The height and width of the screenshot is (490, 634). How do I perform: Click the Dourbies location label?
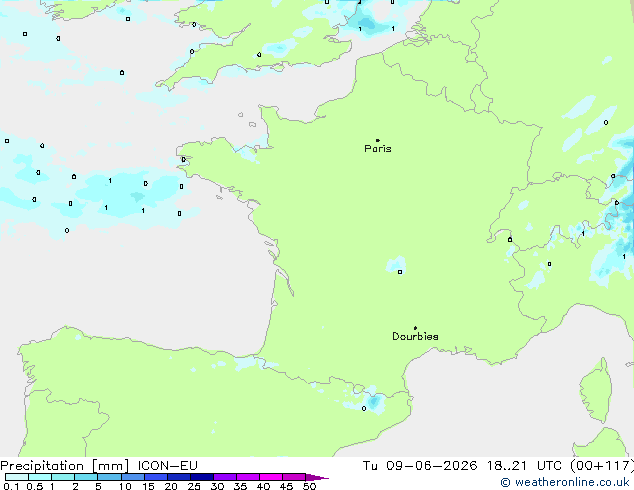415,336
